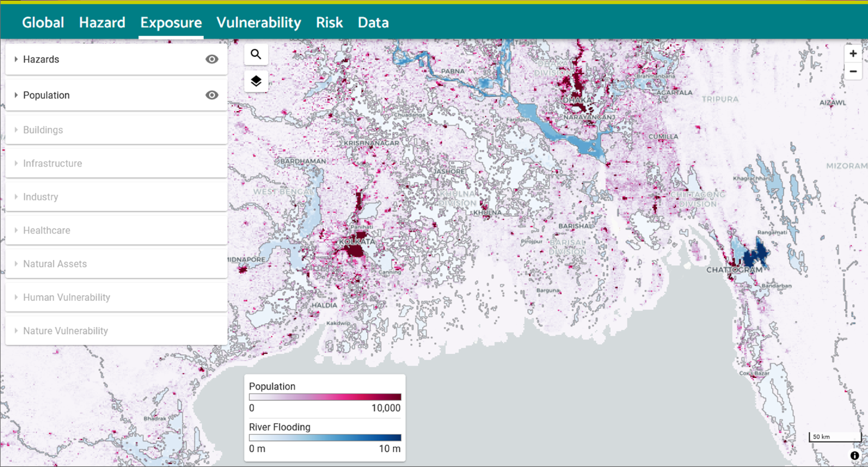Click the River Flooding gradient bar

click(325, 438)
